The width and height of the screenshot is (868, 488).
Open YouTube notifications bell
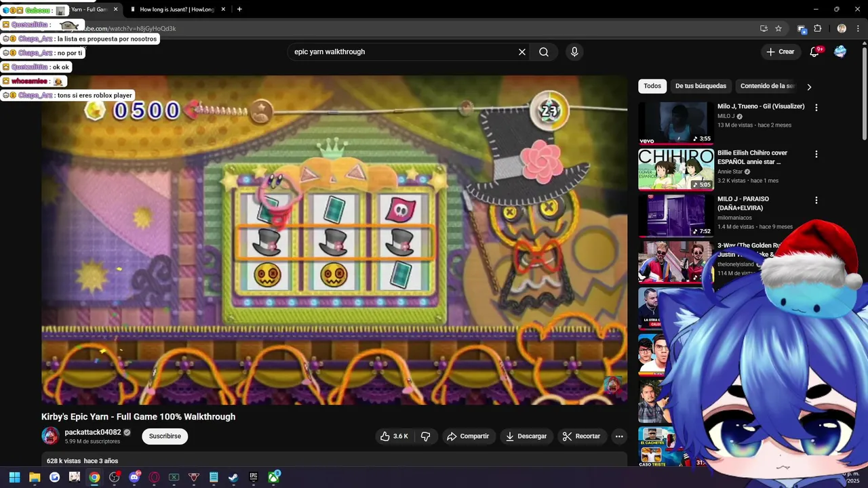pyautogui.click(x=815, y=52)
